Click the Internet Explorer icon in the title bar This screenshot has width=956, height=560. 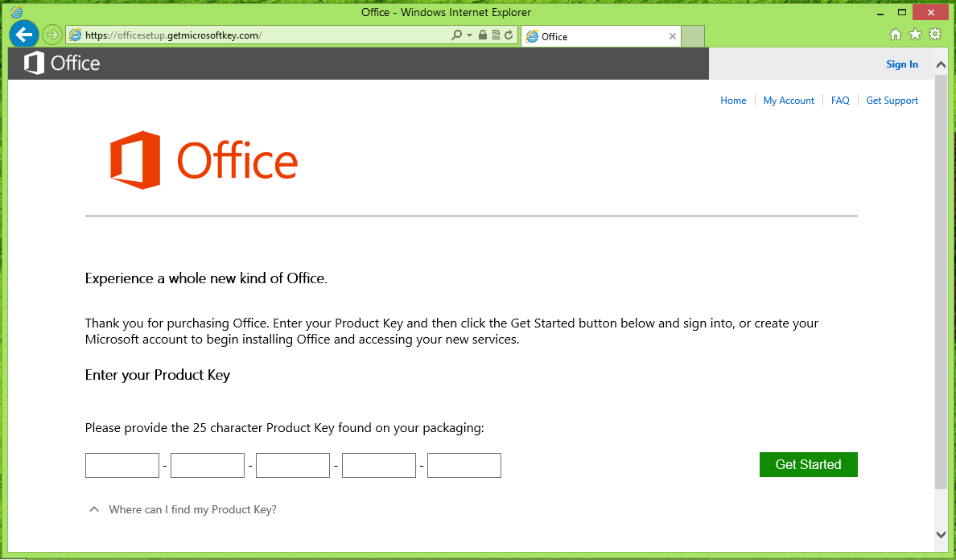click(16, 12)
